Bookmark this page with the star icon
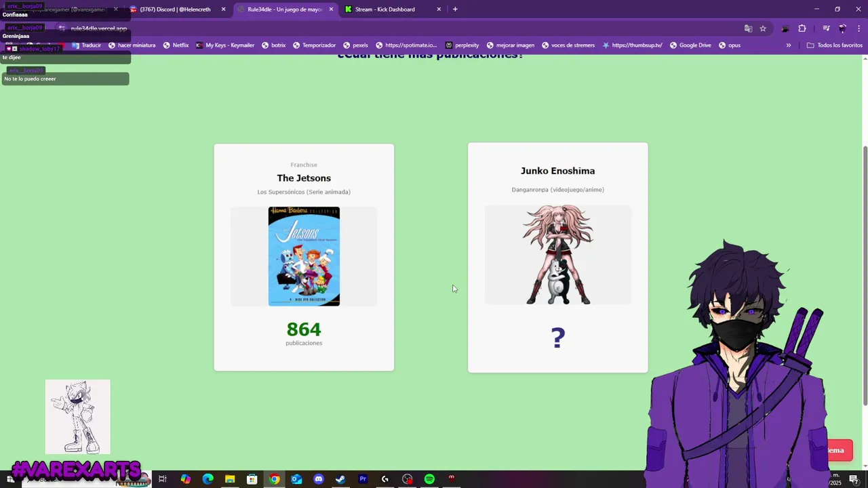Screen dimensions: 868x488 click(x=763, y=28)
